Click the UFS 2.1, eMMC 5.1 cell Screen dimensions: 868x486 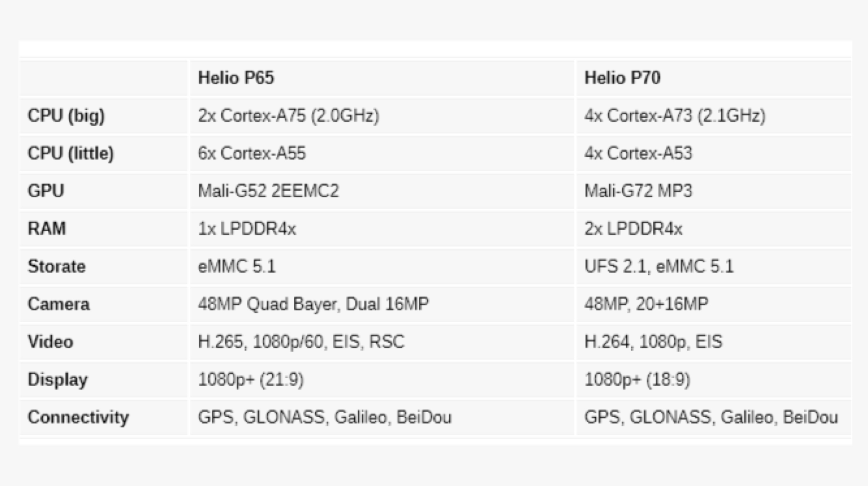tap(659, 267)
